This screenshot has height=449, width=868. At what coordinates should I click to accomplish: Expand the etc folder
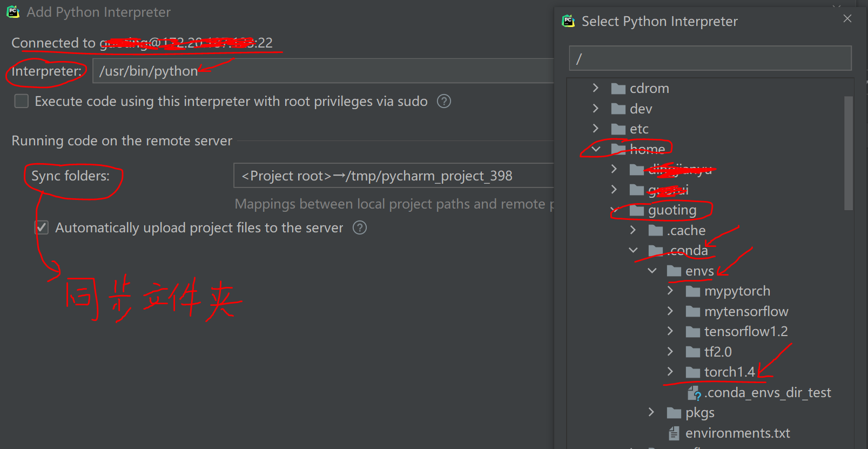pyautogui.click(x=596, y=128)
